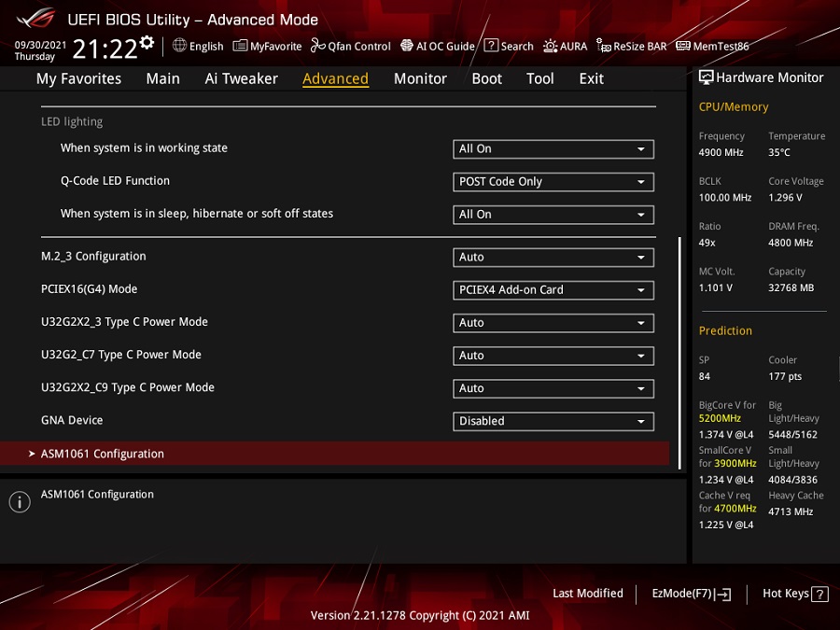Open the Exit tab
This screenshot has width=840, height=630.
pyautogui.click(x=592, y=78)
